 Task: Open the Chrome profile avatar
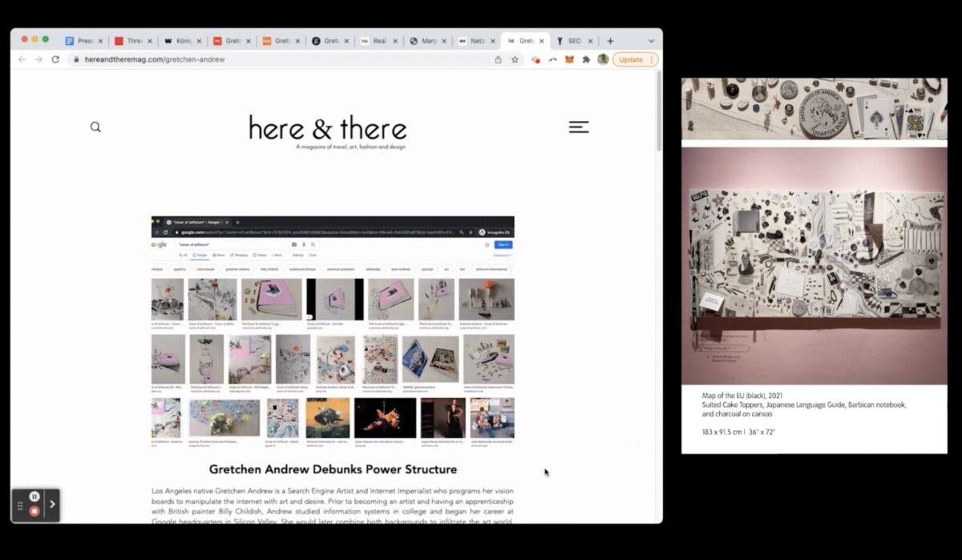pos(603,59)
